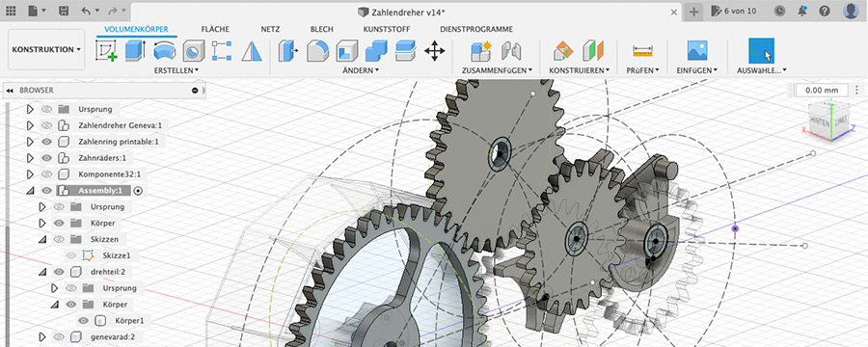Viewport: 868px width, 347px height.
Task: Open the KONSTRUKTION workspace dropdown
Action: click(46, 49)
